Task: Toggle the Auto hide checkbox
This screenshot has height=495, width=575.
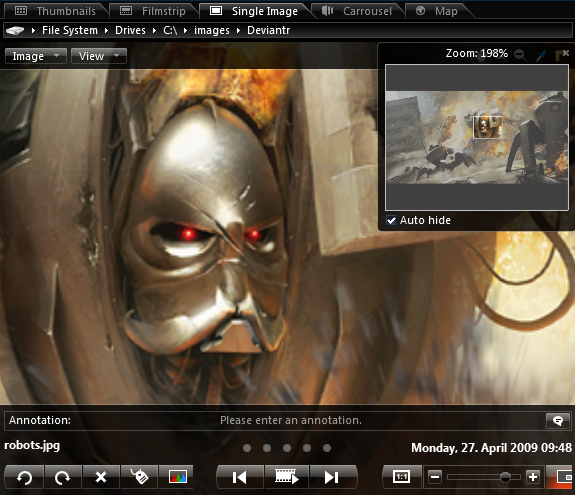Action: 391,220
